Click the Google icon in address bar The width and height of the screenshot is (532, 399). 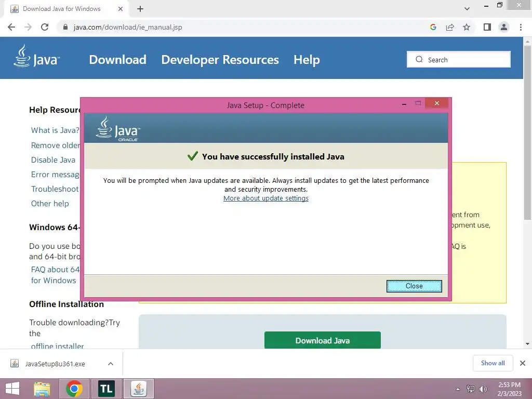point(433,27)
